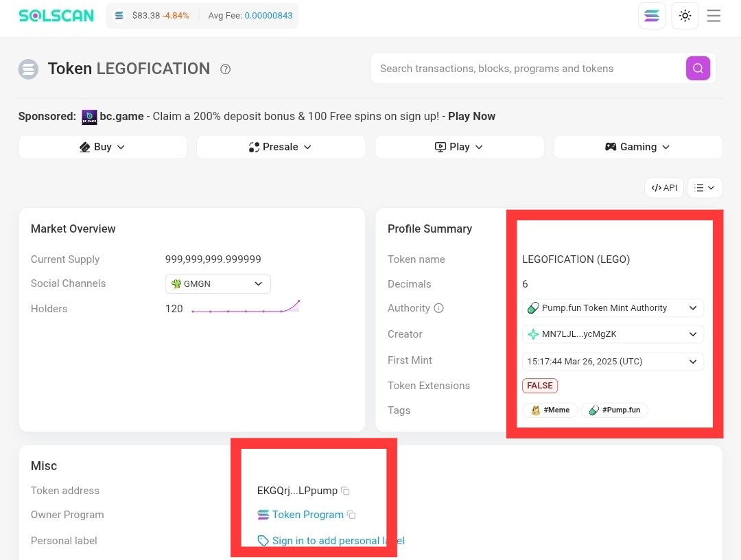Click the average fee value 0.00000843
This screenshot has width=741, height=560.
(268, 16)
